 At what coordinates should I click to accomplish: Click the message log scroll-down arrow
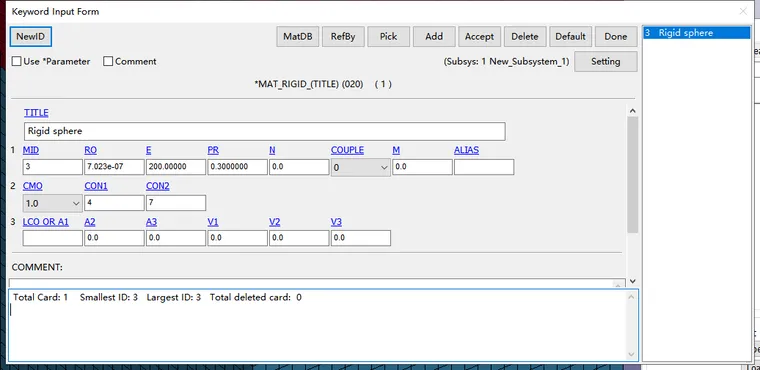pyautogui.click(x=631, y=354)
